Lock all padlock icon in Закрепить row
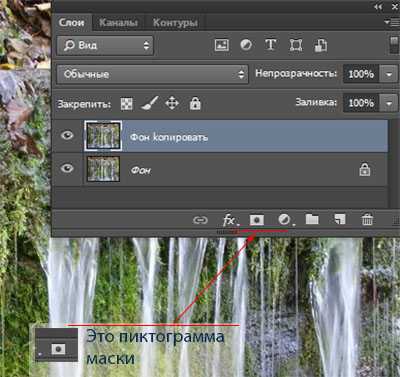Viewport: 400px width, 377px height. pos(195,104)
